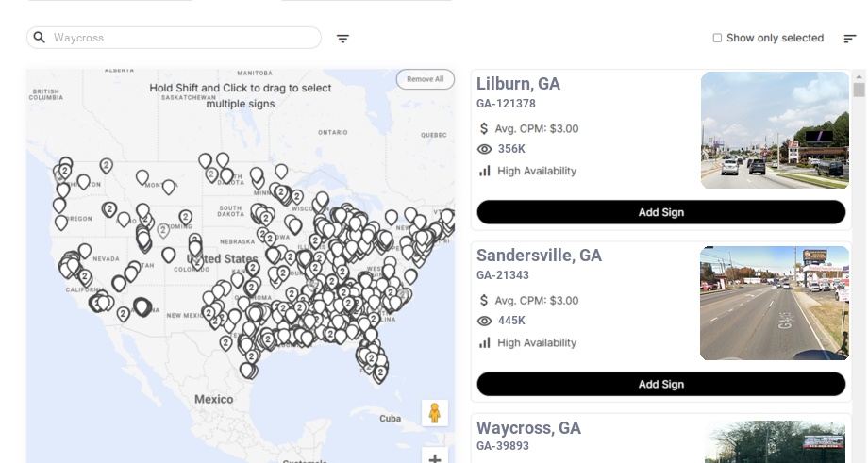Open the Lilburn, GA listing title
The width and height of the screenshot is (868, 463).
[x=518, y=84]
